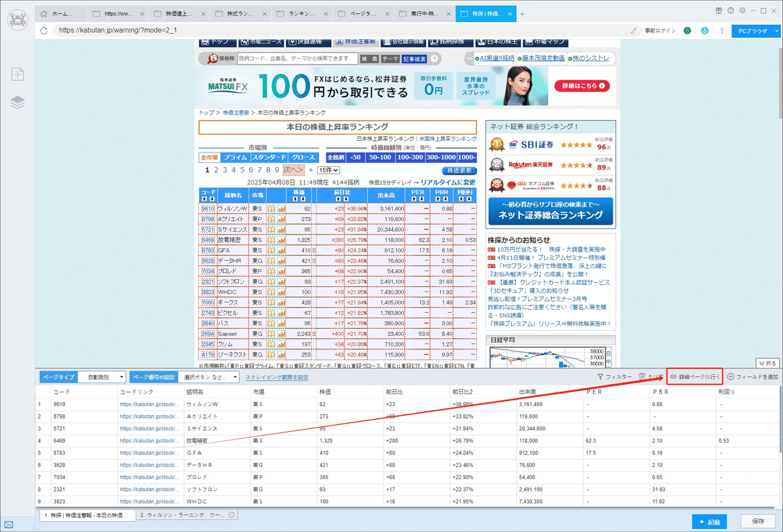This screenshot has height=532, width=783.
Task: Click フィールドを追加 add field button
Action: pyautogui.click(x=752, y=377)
